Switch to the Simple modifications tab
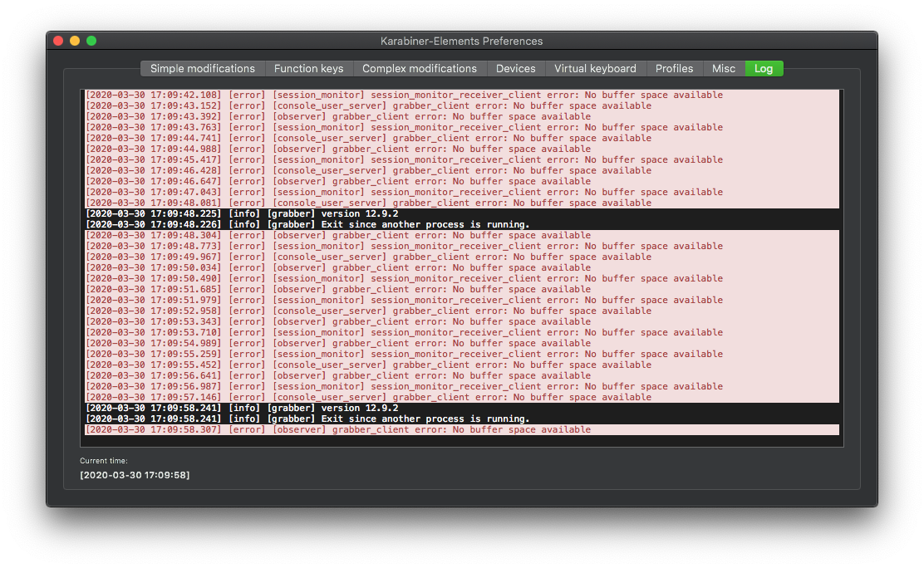The width and height of the screenshot is (924, 568). [x=202, y=68]
